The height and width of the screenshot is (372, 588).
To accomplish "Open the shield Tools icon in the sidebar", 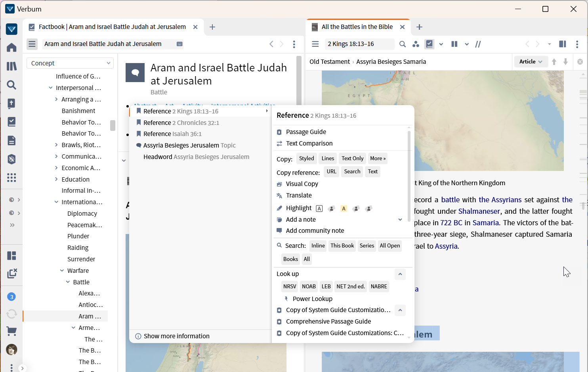I will coord(11,159).
